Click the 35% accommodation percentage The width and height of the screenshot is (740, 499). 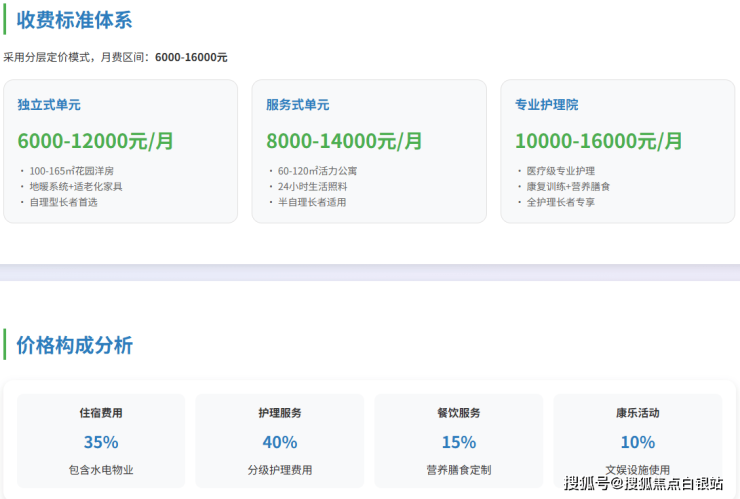pos(101,442)
